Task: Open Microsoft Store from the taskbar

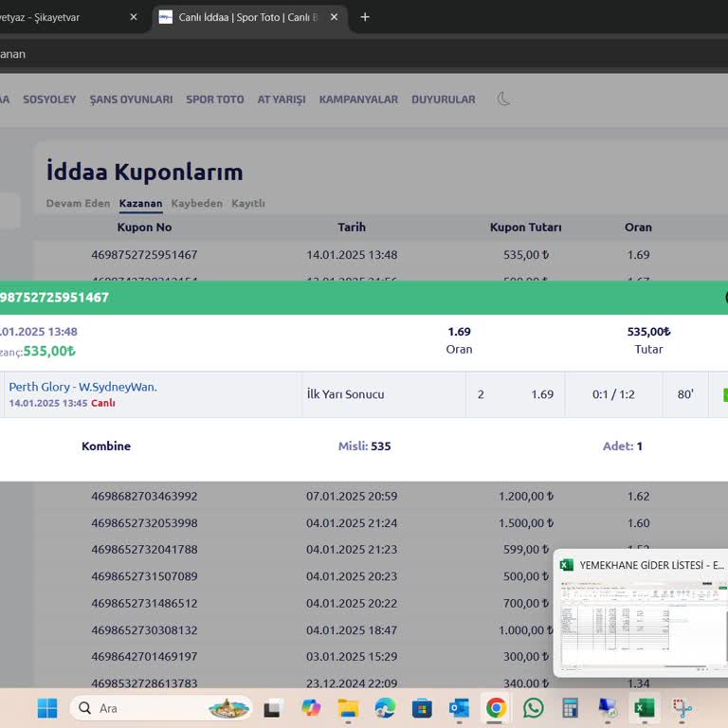Action: (422, 708)
